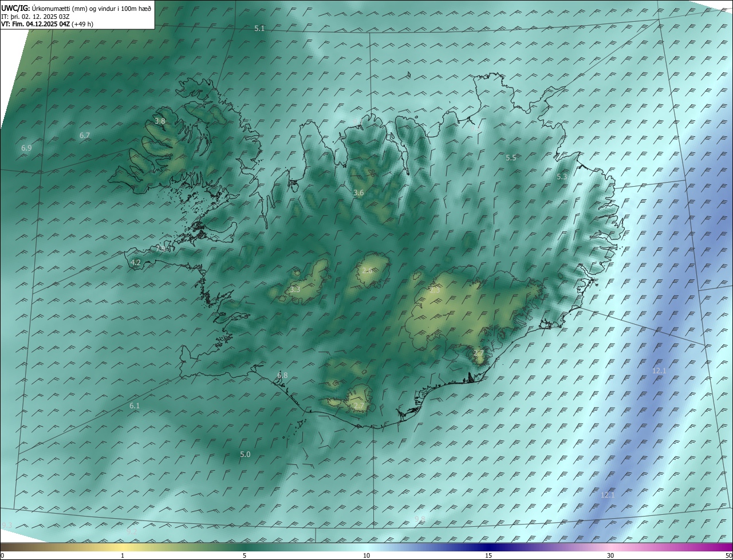Click the map value '5.0'

[x=245, y=454]
